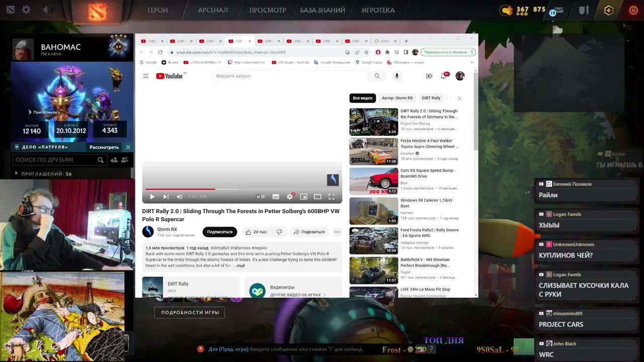Open the video player settings gear
This screenshot has width=644, height=362.
pos(290,197)
